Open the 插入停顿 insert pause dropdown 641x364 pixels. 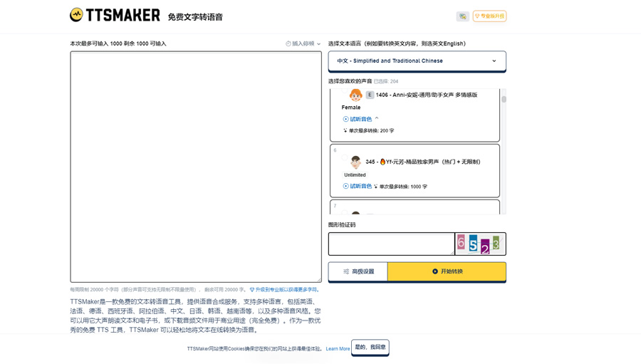click(303, 43)
